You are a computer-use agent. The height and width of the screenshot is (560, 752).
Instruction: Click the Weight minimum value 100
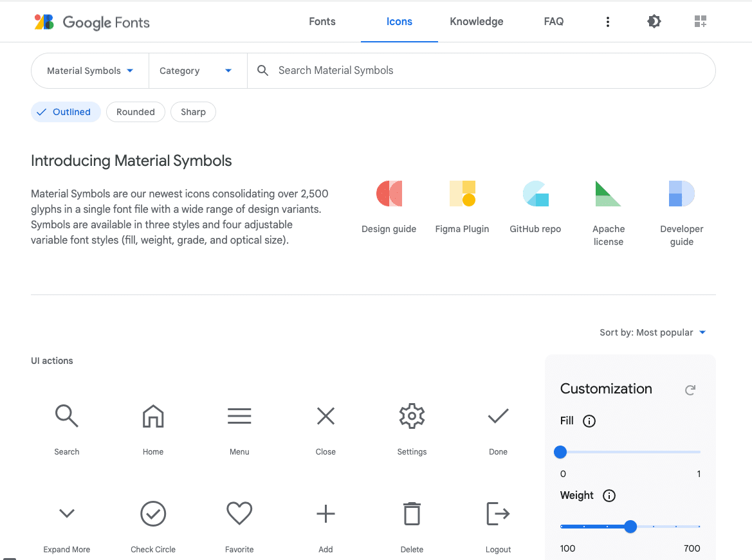click(568, 548)
